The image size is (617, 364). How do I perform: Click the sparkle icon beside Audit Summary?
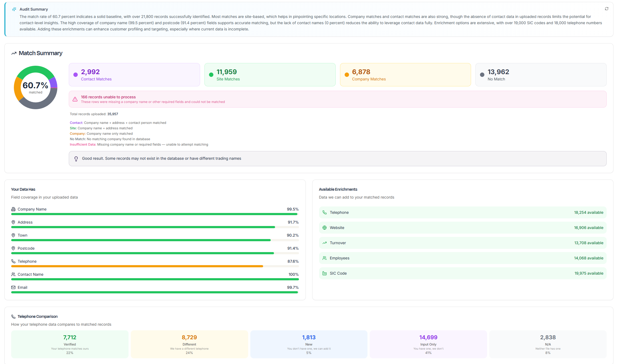click(x=14, y=9)
